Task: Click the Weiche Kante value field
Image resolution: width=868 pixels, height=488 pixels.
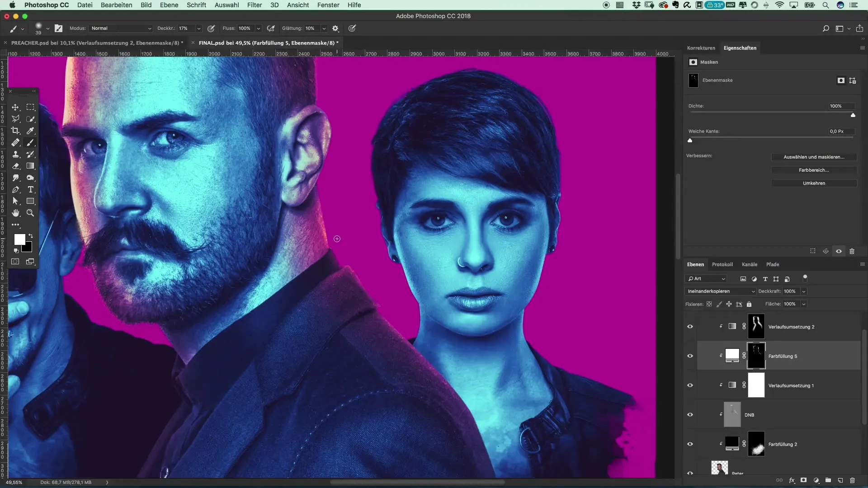Action: pos(841,131)
